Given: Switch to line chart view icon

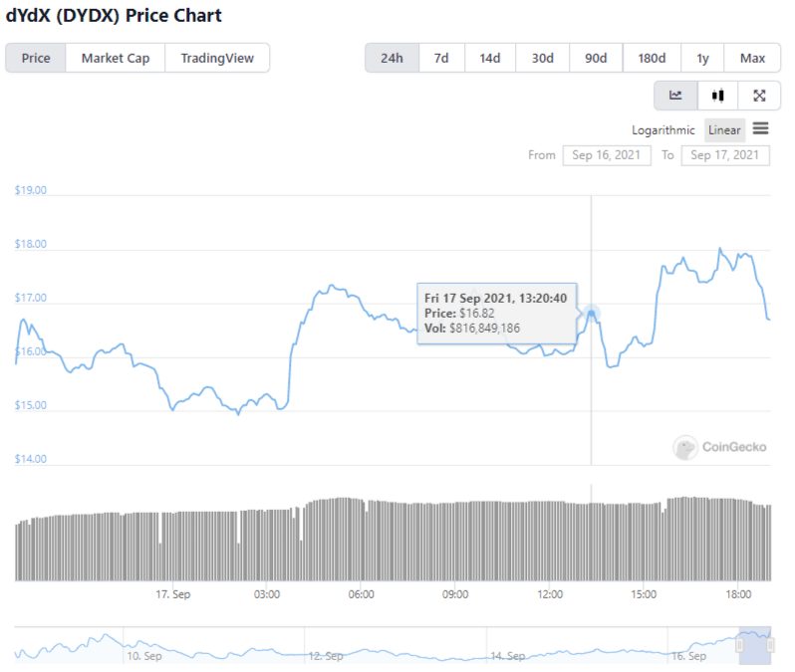Looking at the screenshot, I should pyautogui.click(x=675, y=96).
